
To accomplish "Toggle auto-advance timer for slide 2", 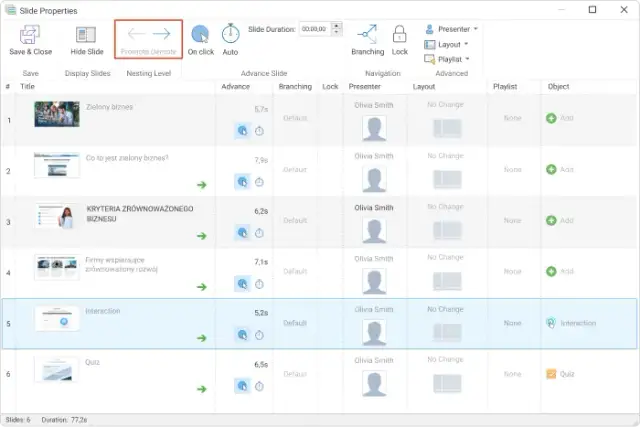I will pos(260,181).
